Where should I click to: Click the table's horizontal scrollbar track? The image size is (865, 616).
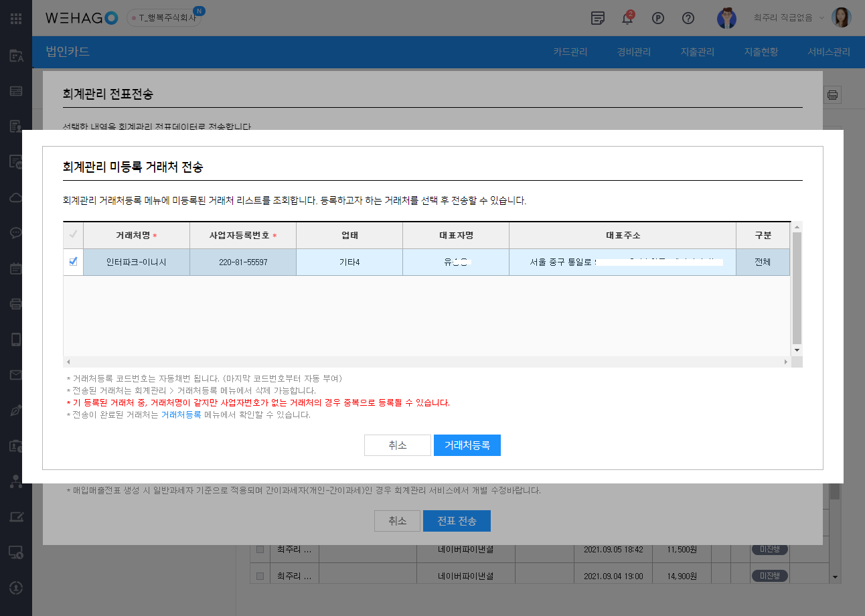tap(428, 362)
